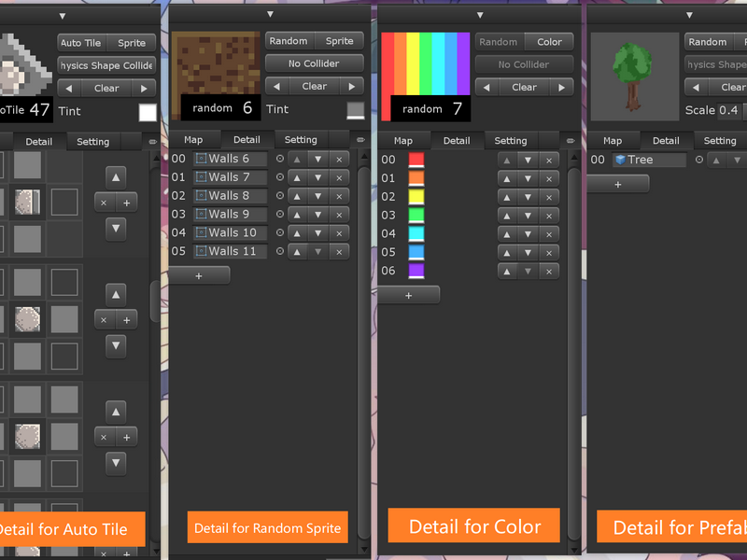The height and width of the screenshot is (560, 747).
Task: Open the yellow color swatch in row 02
Action: tap(416, 197)
